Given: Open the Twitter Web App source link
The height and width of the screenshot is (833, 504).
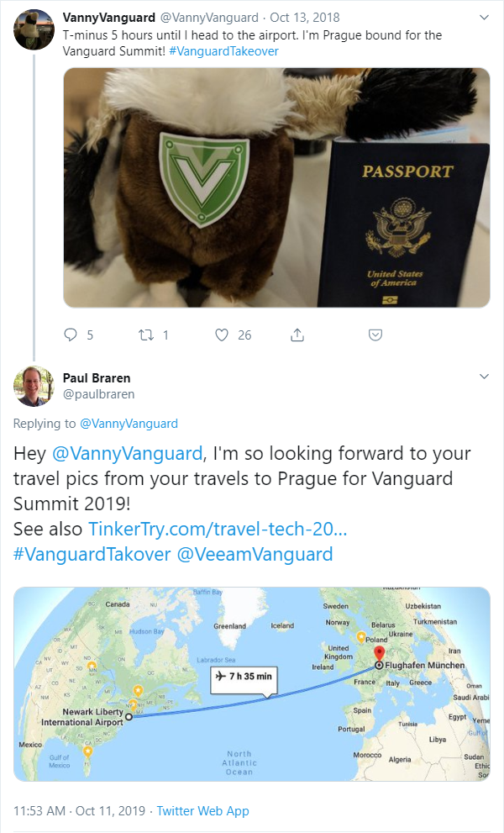Looking at the screenshot, I should pos(203,811).
